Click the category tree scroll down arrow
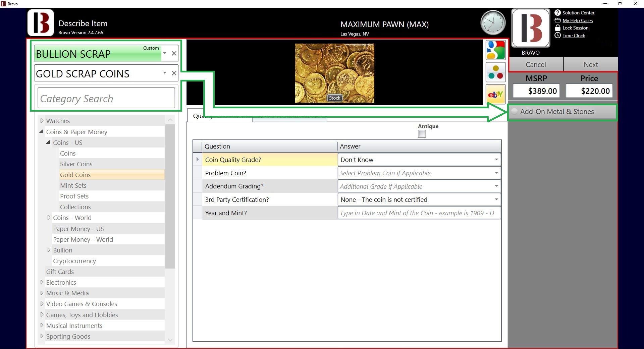This screenshot has height=349, width=644. coord(170,340)
